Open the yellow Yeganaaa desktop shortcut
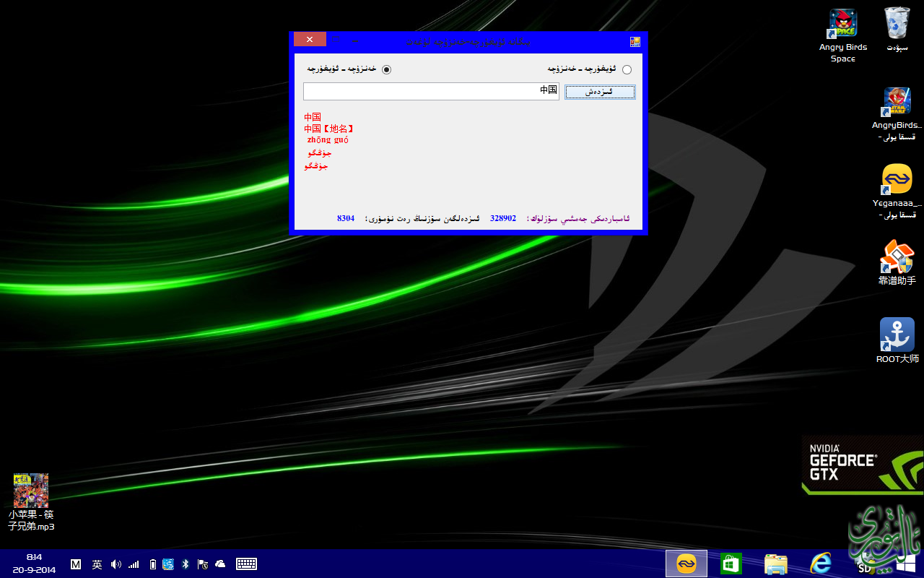The width and height of the screenshot is (924, 578). (897, 181)
